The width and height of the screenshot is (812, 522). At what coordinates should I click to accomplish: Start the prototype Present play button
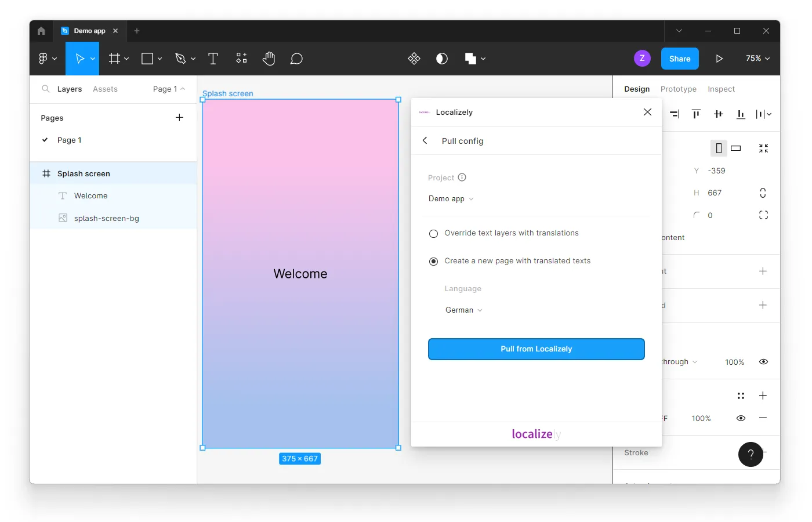click(719, 59)
